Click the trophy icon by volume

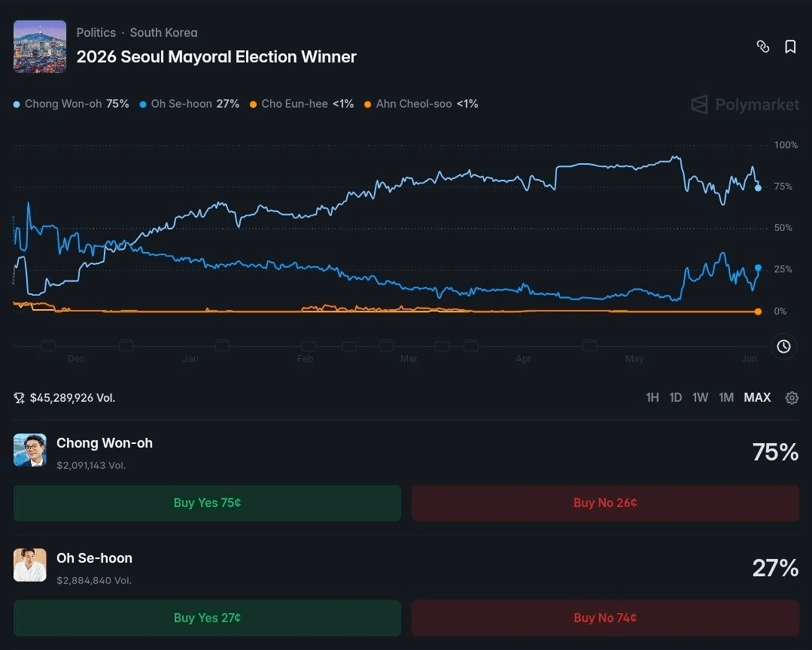(x=19, y=398)
